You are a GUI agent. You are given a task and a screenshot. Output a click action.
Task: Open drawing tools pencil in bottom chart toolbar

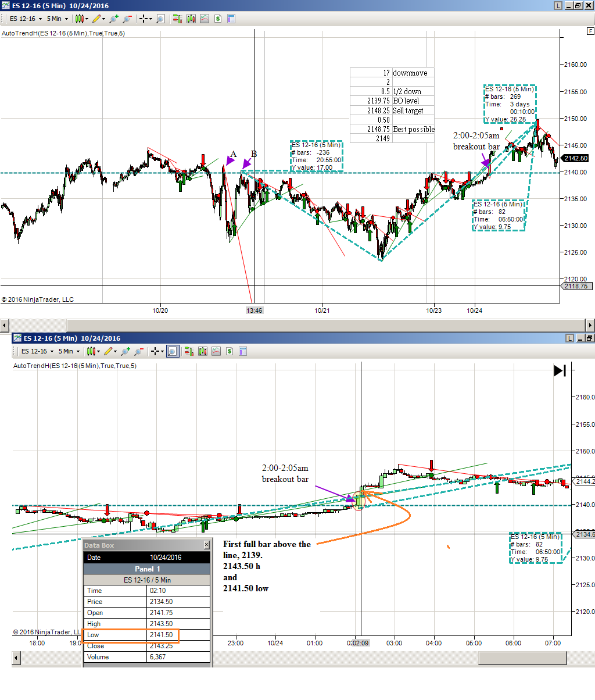click(109, 351)
